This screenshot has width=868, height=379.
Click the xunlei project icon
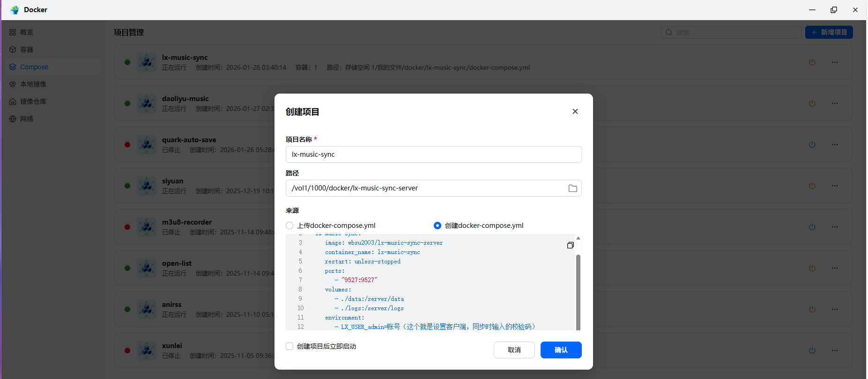point(147,350)
